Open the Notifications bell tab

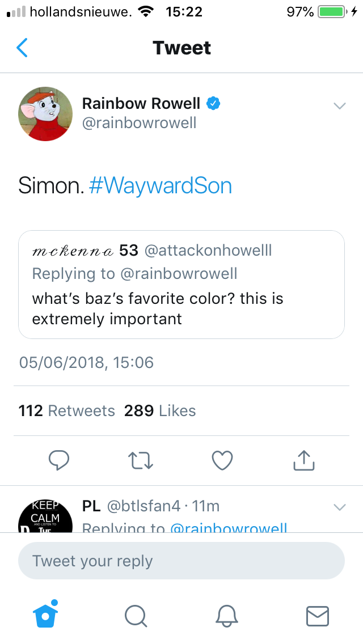[226, 615]
